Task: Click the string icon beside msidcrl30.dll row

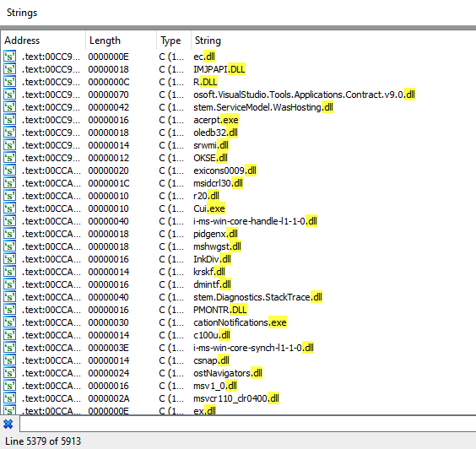Action: tap(10, 183)
